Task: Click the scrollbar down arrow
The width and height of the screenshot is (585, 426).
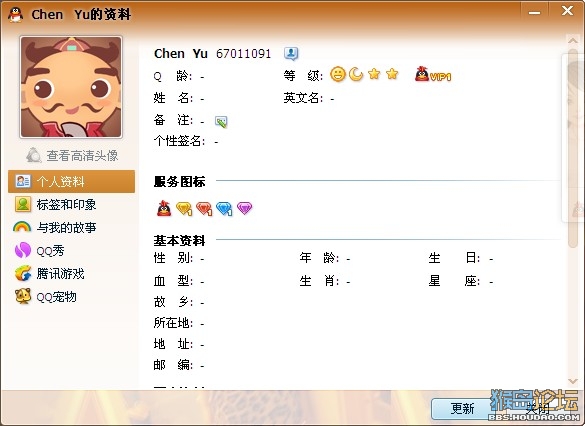Action: click(x=573, y=381)
